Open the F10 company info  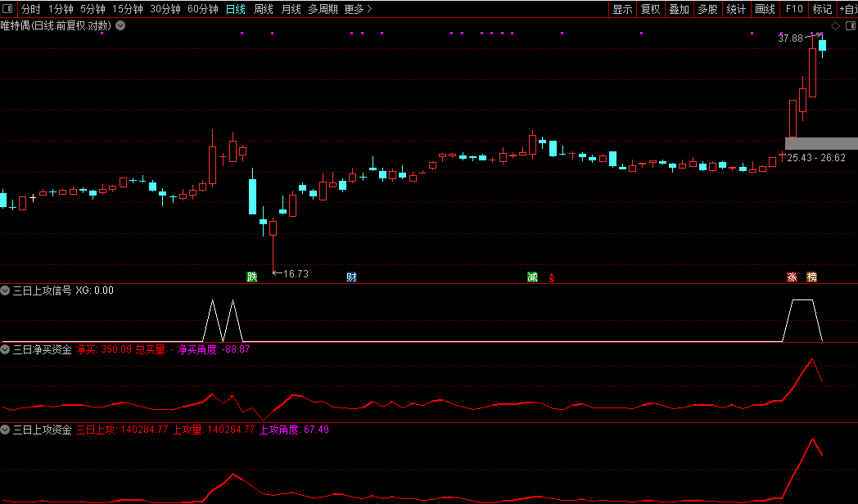[x=794, y=9]
